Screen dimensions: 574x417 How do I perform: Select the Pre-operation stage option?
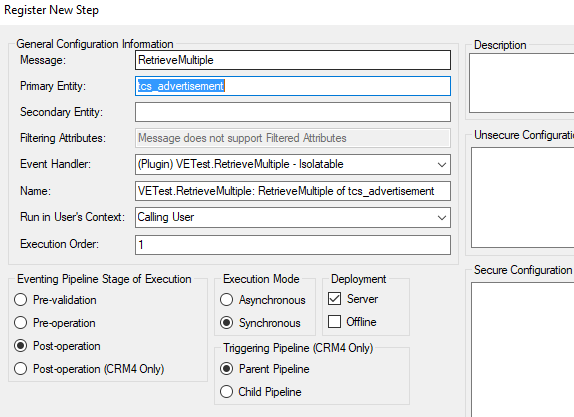click(x=20, y=323)
